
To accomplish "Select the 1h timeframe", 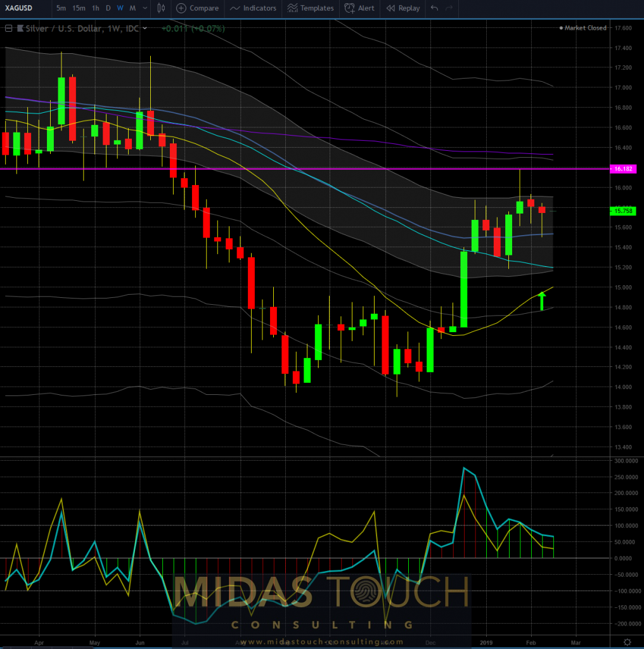I will 95,8.
